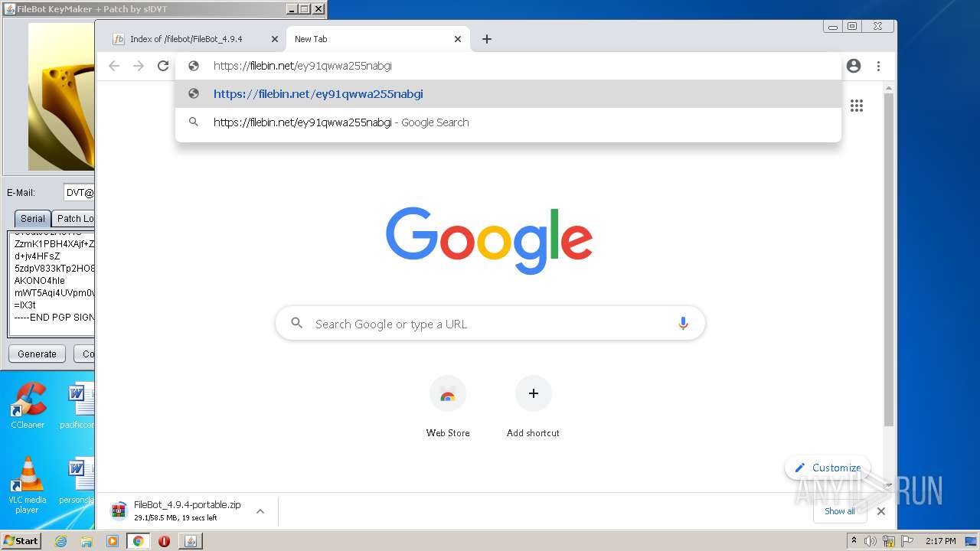Viewport: 980px width, 551px height.
Task: Open the pacificcon Word document on desktop
Action: point(77,406)
